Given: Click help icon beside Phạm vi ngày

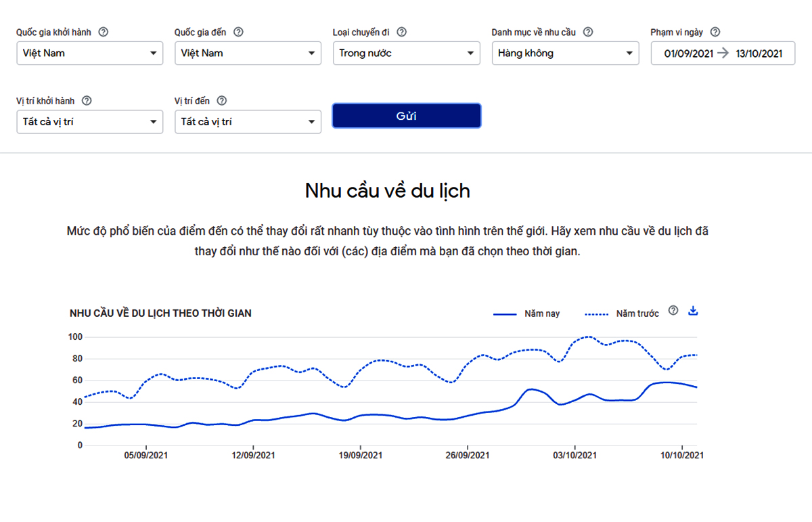Looking at the screenshot, I should [x=715, y=32].
